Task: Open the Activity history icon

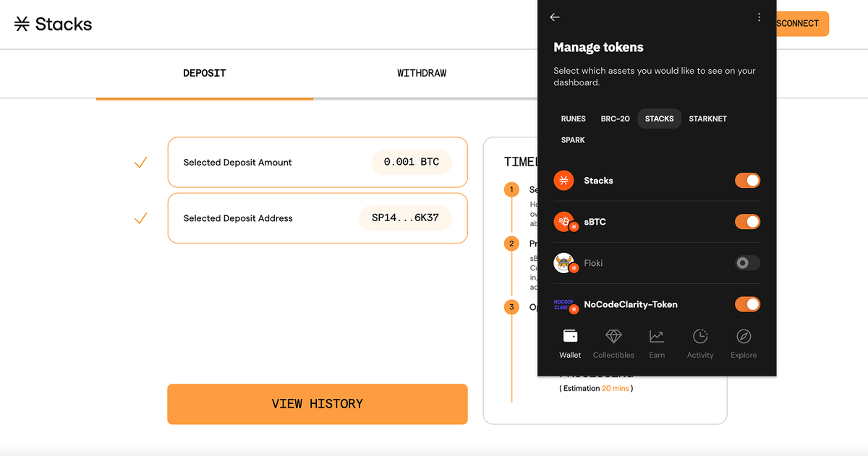Action: (x=700, y=337)
